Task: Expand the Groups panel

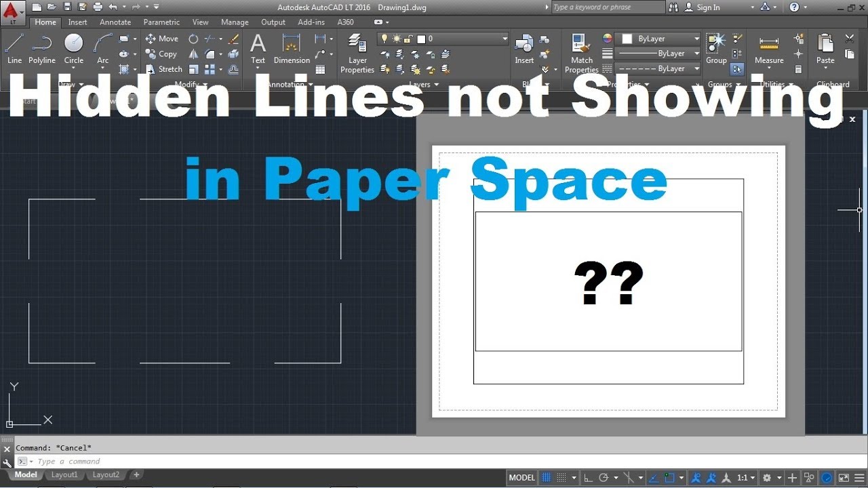Action: pyautogui.click(x=724, y=85)
